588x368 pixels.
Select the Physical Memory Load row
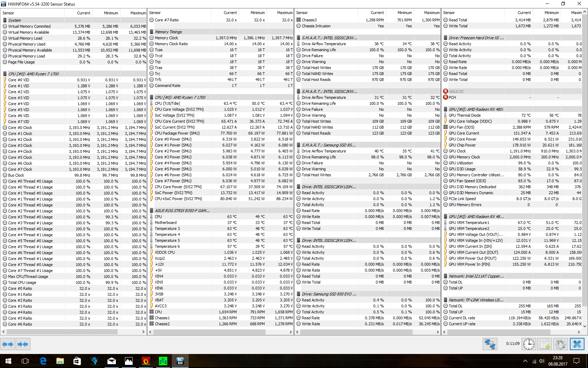point(74,56)
